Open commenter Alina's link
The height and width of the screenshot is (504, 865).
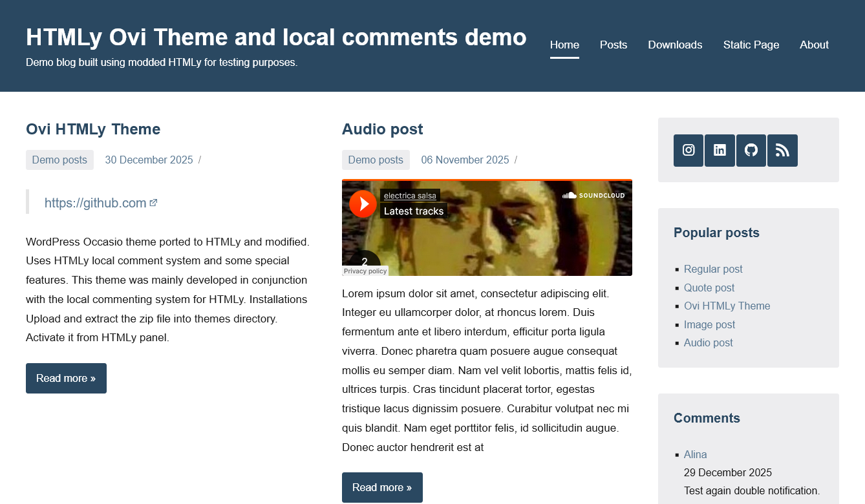[x=695, y=454]
